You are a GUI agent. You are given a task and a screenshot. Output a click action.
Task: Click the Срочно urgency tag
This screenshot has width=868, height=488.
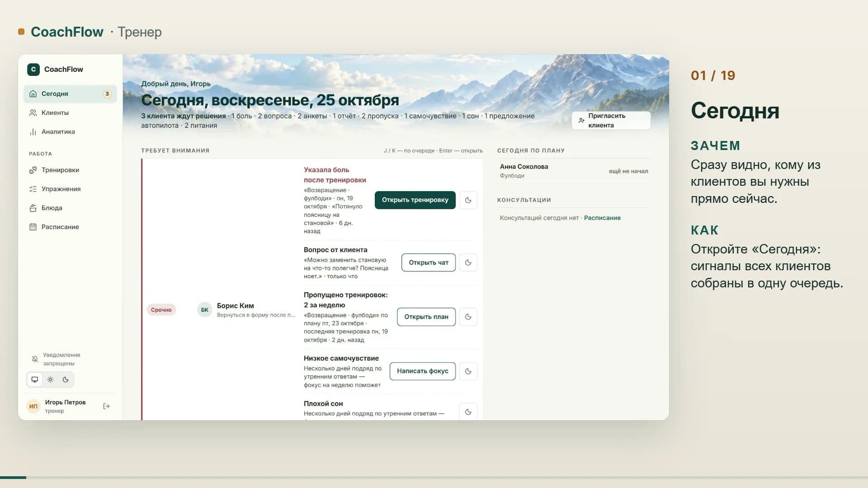coord(161,310)
